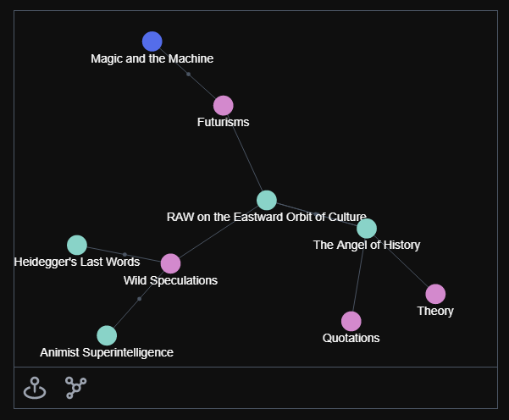Open the Futurisms label text
509x420 pixels.
click(224, 123)
